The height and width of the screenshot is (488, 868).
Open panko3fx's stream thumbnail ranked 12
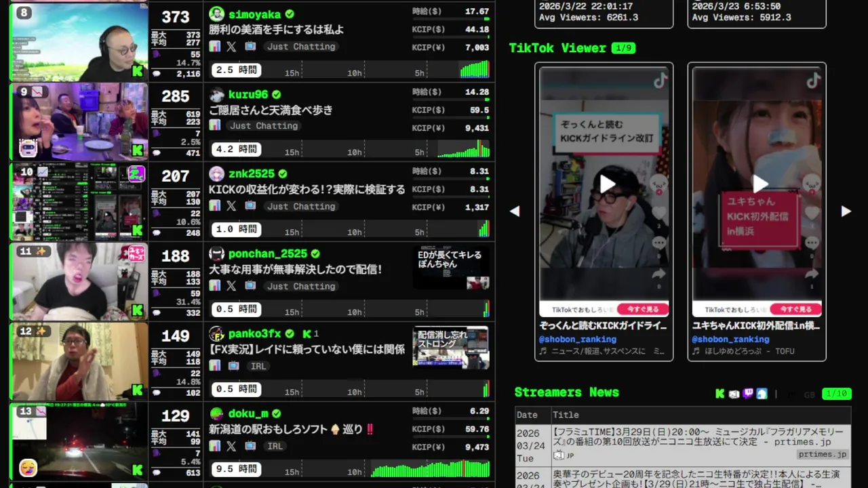click(79, 362)
